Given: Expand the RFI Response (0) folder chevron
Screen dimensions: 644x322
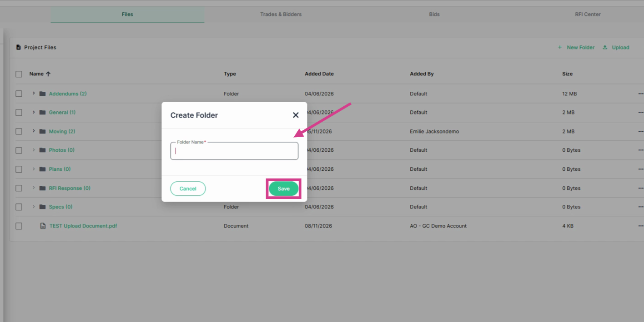Looking at the screenshot, I should [34, 188].
